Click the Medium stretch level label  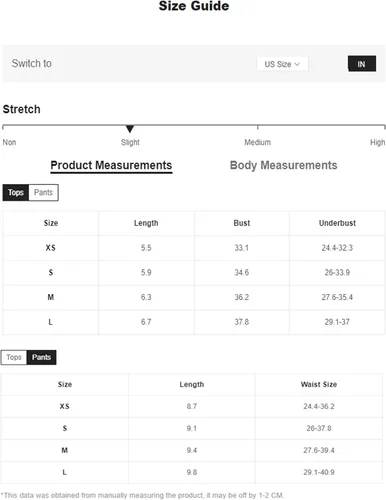pyautogui.click(x=257, y=142)
